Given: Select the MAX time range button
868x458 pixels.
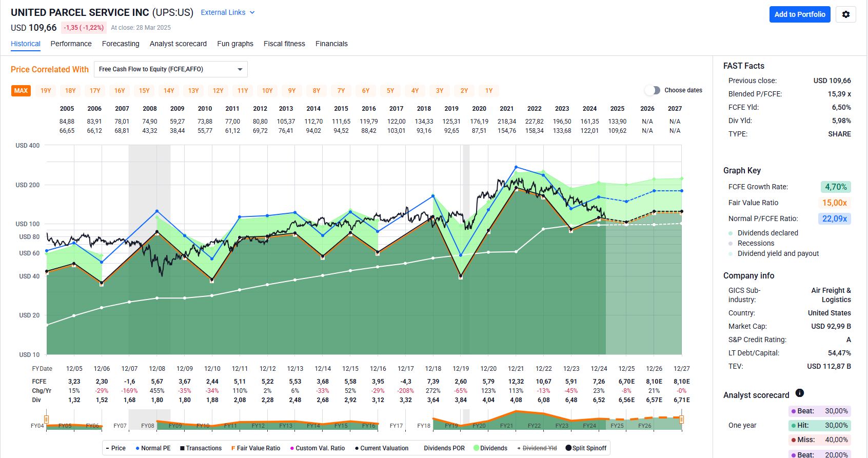Looking at the screenshot, I should 21,91.
